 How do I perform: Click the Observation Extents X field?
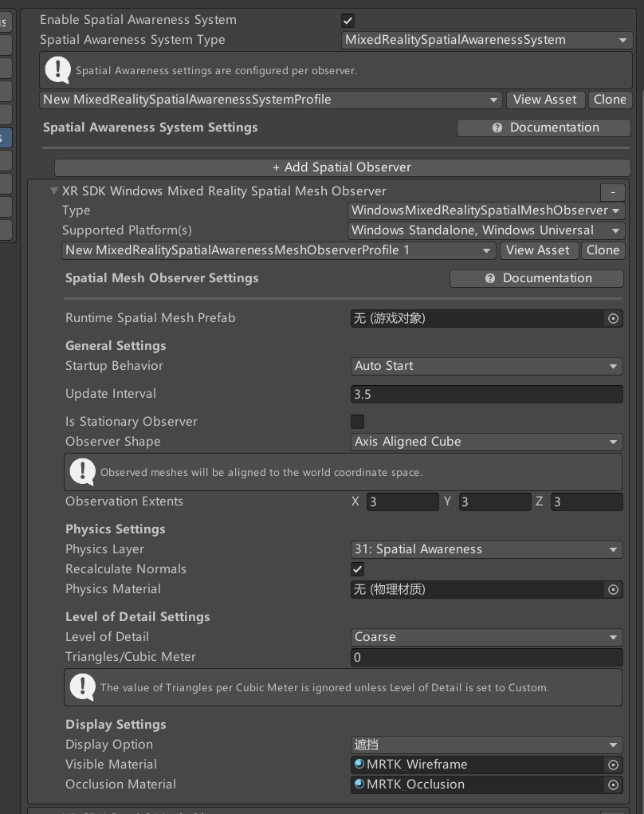pyautogui.click(x=402, y=501)
